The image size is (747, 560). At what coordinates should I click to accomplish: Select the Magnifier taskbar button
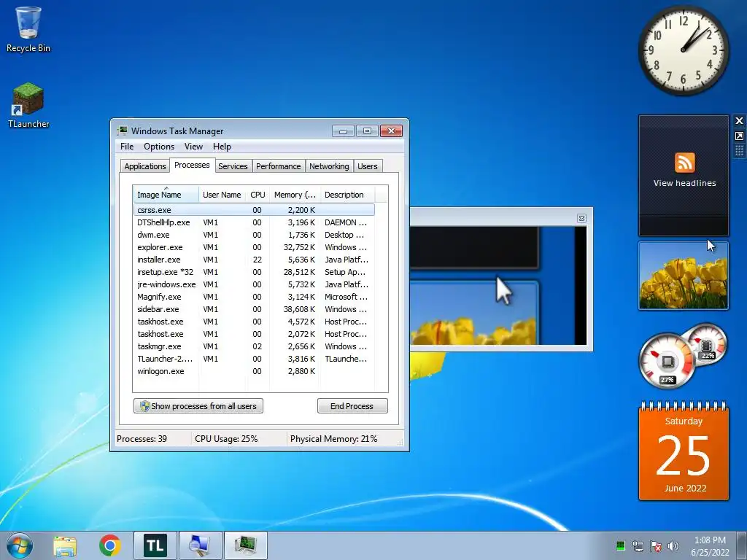pyautogui.click(x=200, y=545)
